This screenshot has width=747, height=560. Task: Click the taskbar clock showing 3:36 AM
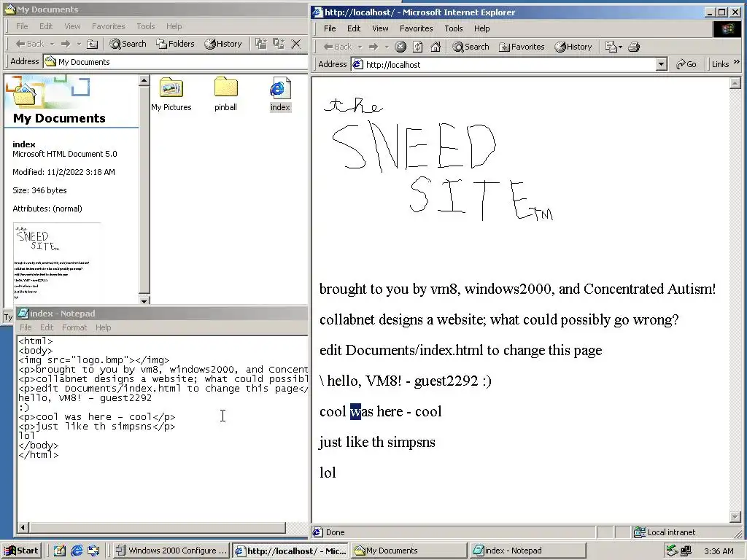tap(719, 551)
